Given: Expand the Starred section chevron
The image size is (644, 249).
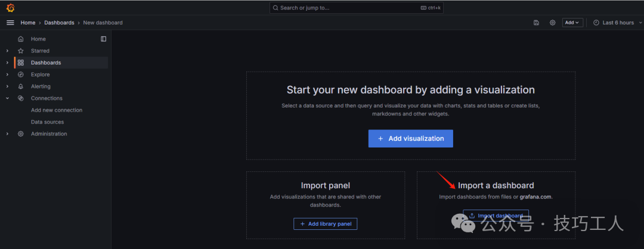Looking at the screenshot, I should pyautogui.click(x=7, y=51).
